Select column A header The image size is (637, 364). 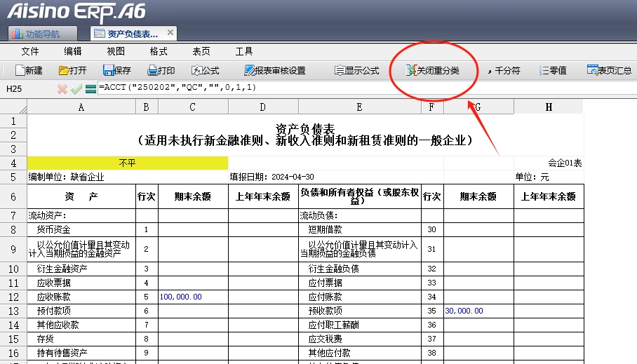pos(81,107)
